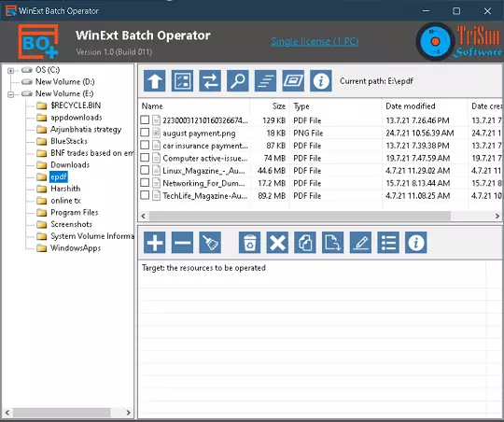504x422 pixels.
Task: Click left arrow of file list scrollbar
Action: coord(144,217)
